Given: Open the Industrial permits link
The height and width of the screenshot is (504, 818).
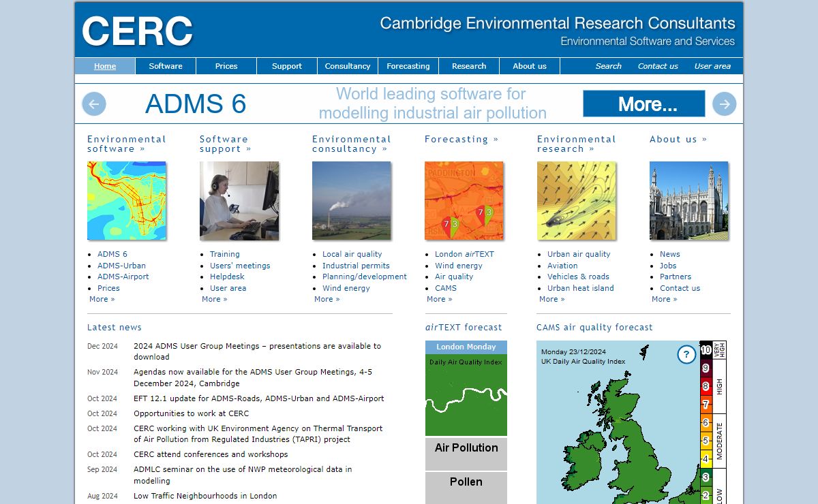Looking at the screenshot, I should [356, 266].
